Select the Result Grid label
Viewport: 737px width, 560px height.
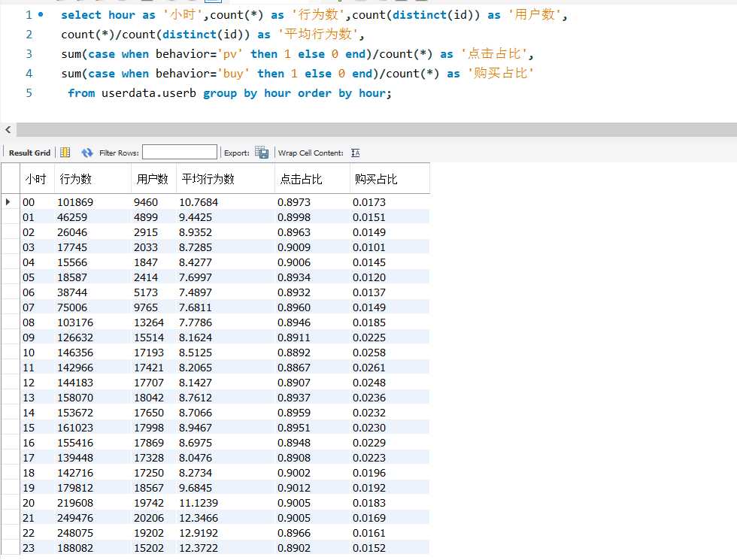29,153
